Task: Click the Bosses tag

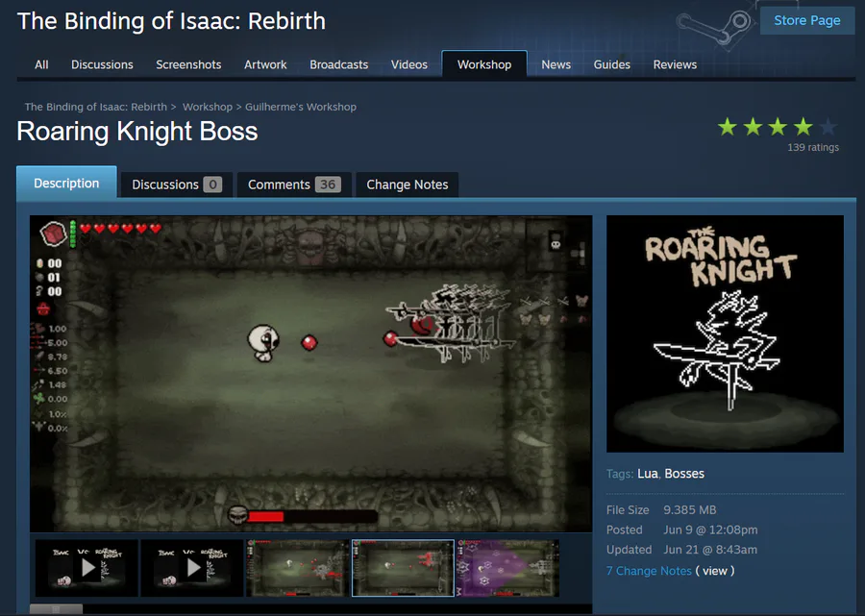Action: 684,473
